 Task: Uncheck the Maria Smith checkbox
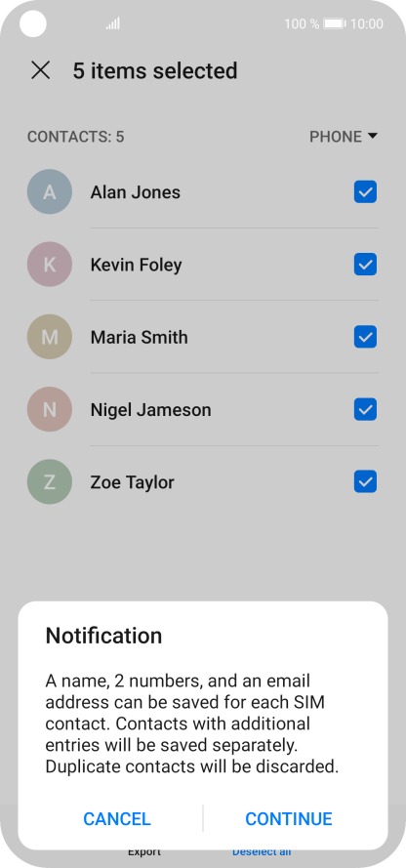click(x=365, y=337)
